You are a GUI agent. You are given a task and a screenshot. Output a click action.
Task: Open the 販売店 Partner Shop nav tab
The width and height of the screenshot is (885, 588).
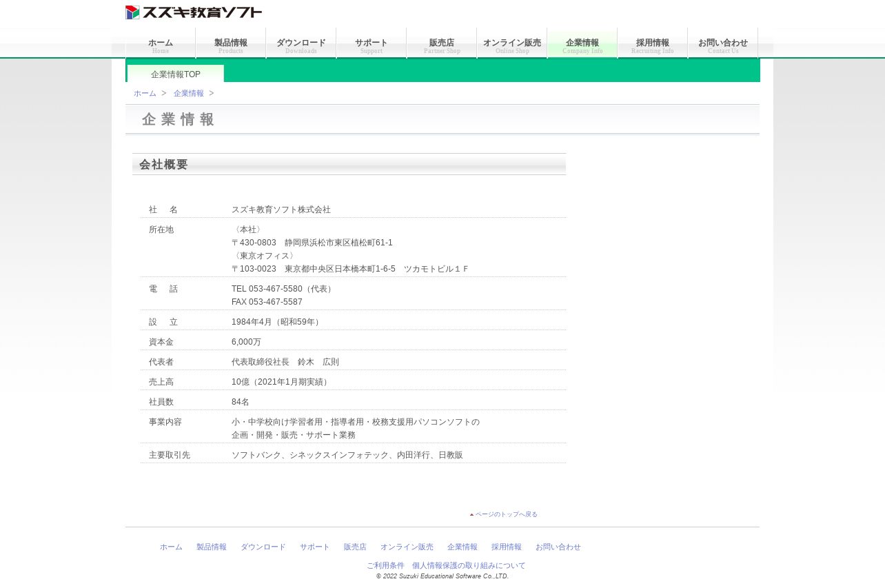coord(442,43)
